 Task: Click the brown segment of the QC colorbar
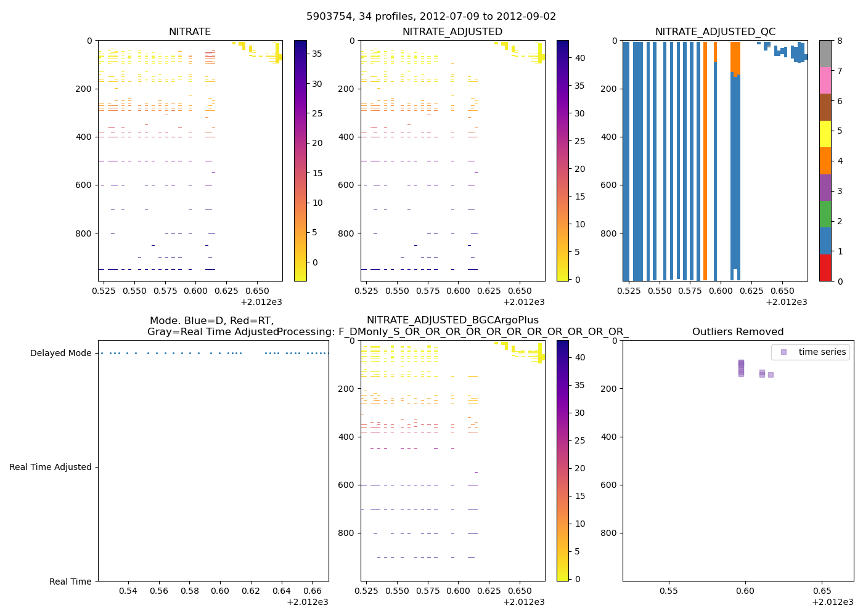tap(825, 107)
